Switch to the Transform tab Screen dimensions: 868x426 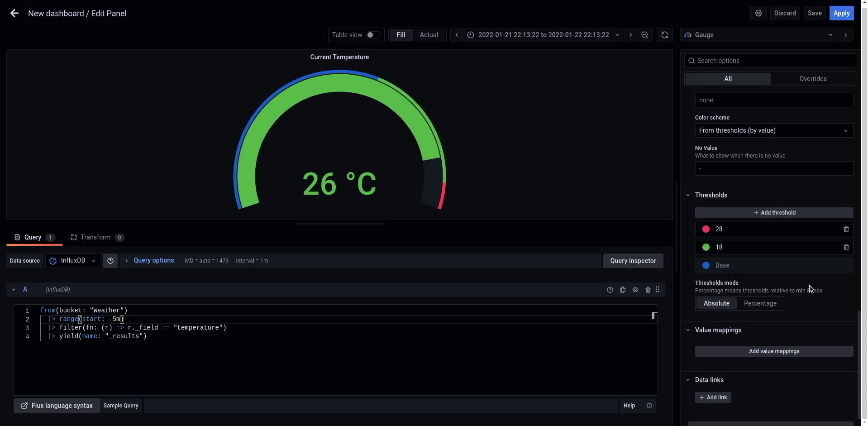95,237
